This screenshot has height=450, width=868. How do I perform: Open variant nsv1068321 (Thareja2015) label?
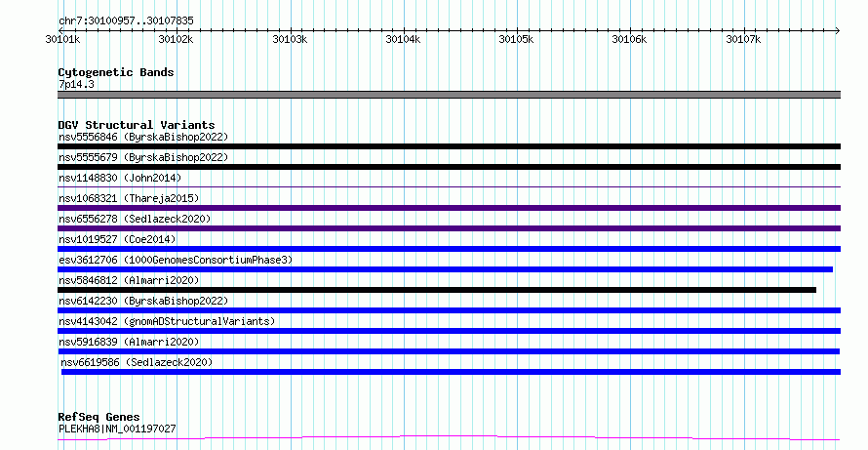129,198
